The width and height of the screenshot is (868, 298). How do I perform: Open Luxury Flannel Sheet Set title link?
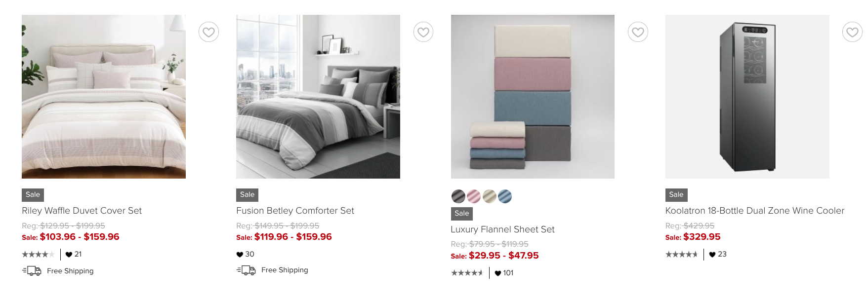[x=502, y=229]
